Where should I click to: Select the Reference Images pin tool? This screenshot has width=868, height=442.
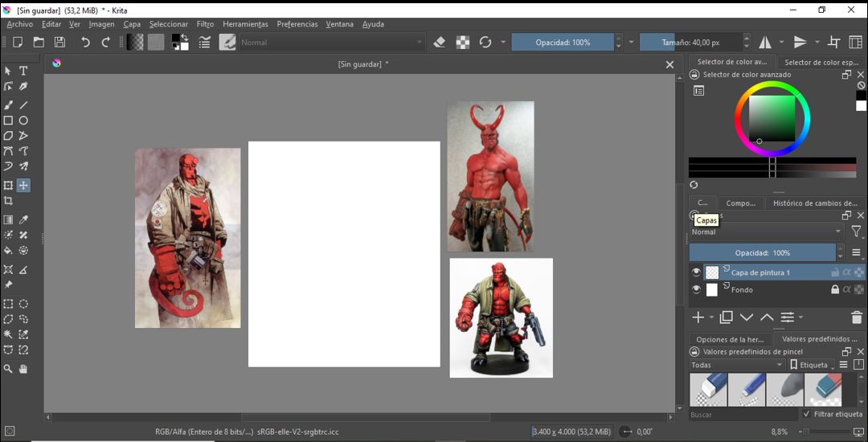[x=8, y=285]
